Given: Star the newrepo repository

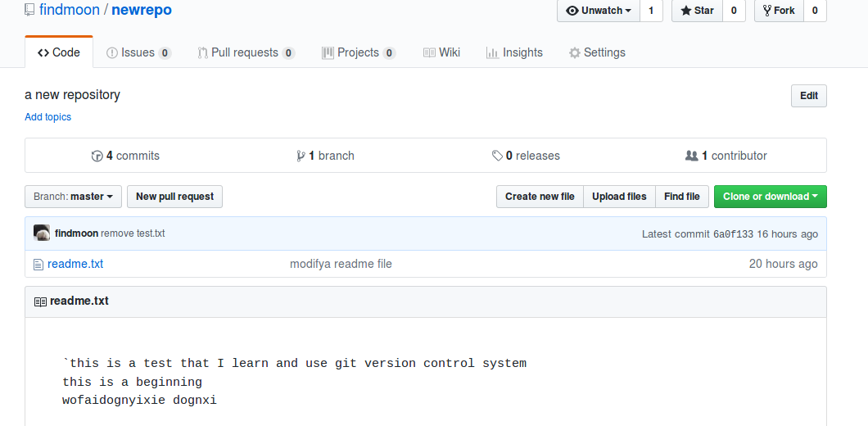Looking at the screenshot, I should [697, 11].
